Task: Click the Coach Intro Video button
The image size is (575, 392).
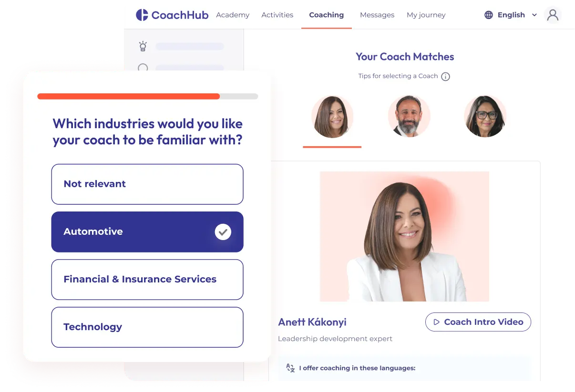Action: 478,322
